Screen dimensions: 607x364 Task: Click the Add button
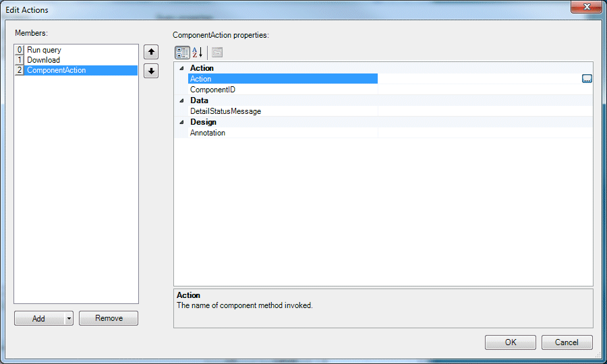pyautogui.click(x=39, y=318)
